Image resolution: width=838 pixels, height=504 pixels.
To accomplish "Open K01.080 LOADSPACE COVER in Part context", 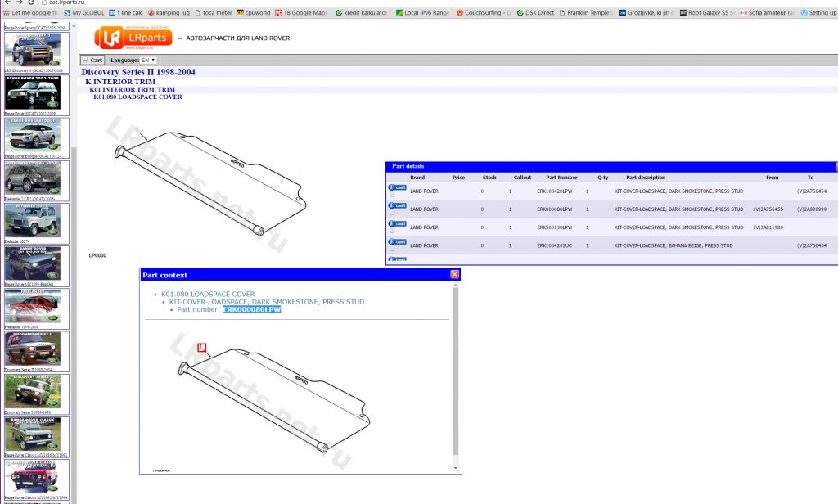I will 208,294.
